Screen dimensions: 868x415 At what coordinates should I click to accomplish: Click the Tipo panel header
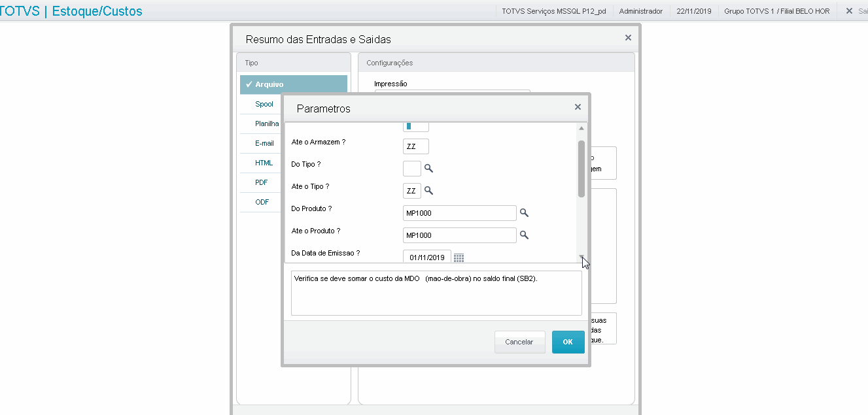coord(294,63)
